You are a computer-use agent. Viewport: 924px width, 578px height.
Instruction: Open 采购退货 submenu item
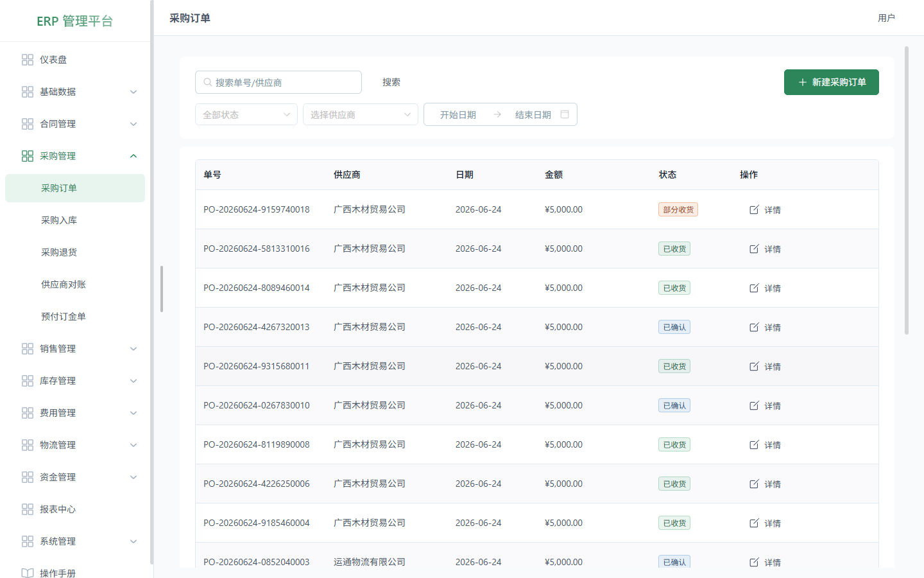click(75, 252)
